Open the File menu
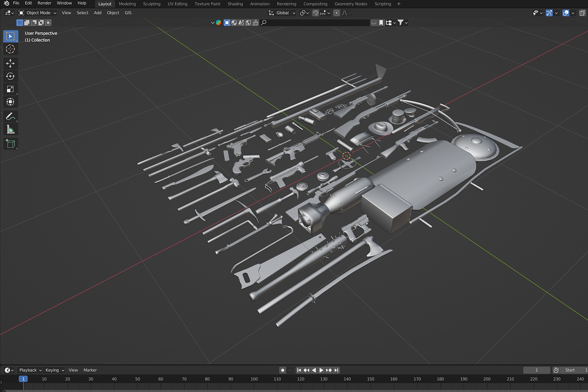This screenshot has width=588, height=392. coord(16,3)
